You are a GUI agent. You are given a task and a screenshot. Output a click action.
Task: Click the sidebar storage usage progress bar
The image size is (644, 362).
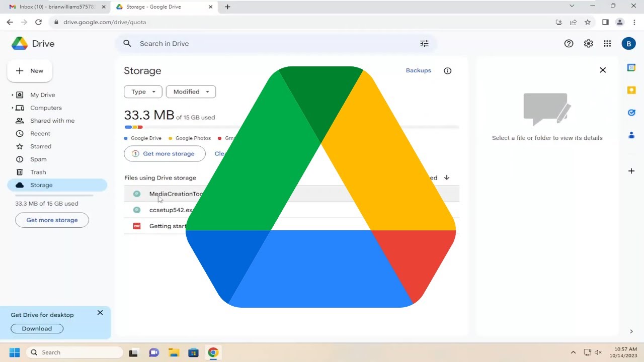pos(54,195)
